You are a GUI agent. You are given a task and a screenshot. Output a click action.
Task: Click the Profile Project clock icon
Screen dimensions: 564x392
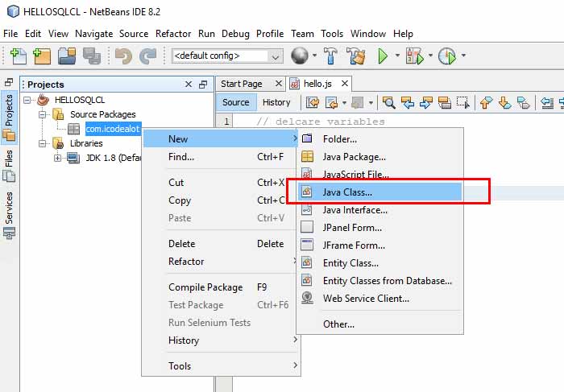(447, 56)
